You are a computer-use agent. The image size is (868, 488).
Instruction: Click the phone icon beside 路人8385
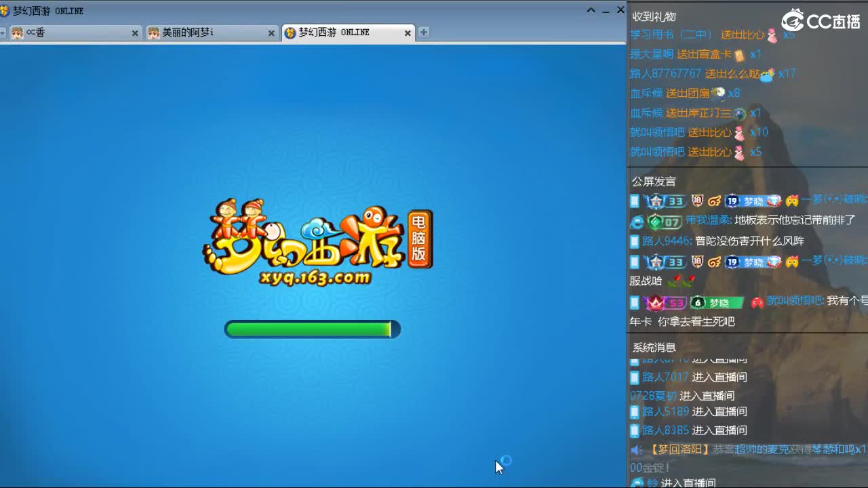coord(635,430)
